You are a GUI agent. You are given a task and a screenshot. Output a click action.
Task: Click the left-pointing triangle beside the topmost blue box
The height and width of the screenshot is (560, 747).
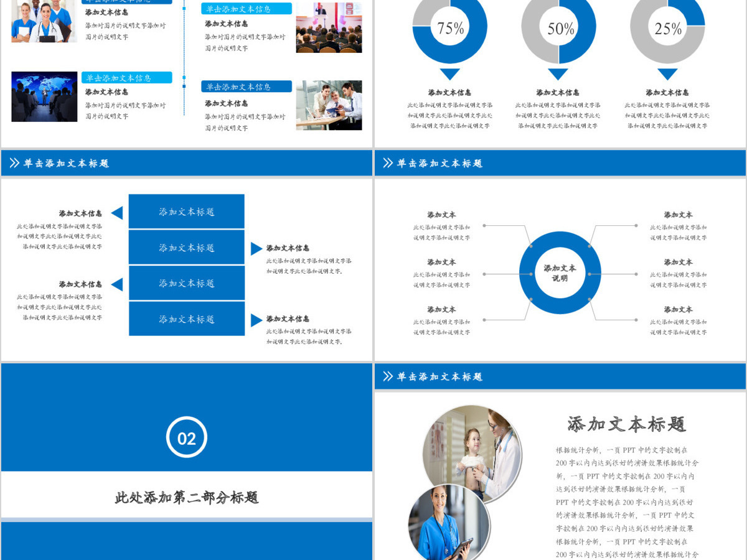point(117,213)
